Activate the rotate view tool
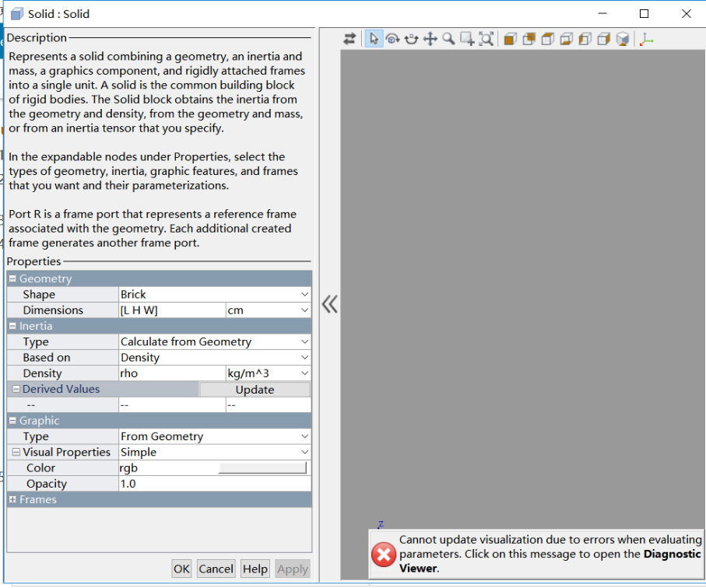The height and width of the screenshot is (588, 706). click(x=392, y=39)
